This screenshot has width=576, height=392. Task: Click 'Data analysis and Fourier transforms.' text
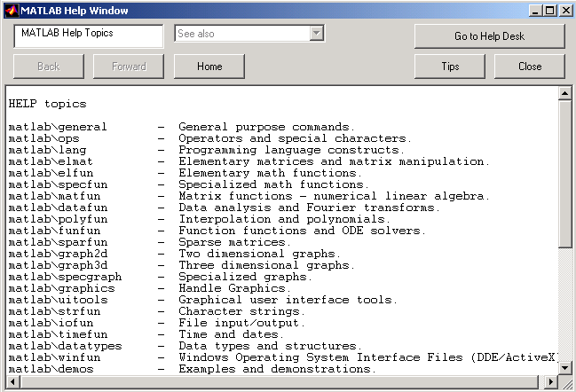click(310, 208)
